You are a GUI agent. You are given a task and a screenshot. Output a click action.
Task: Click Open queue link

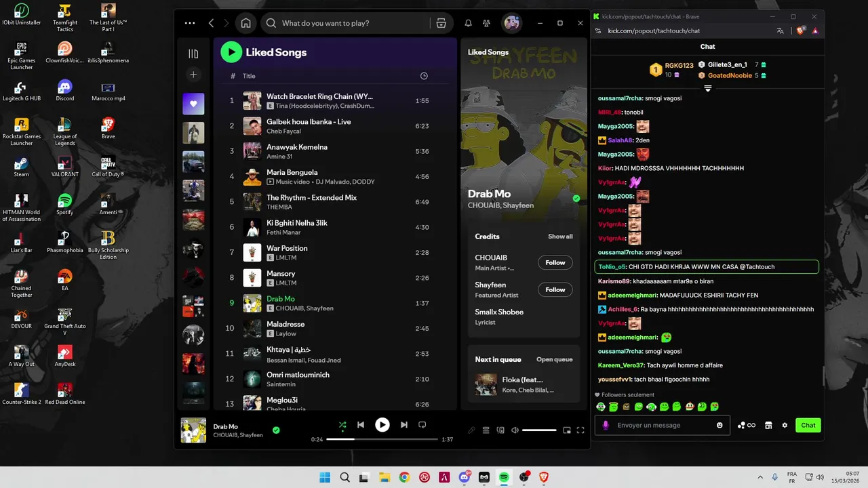pos(555,359)
